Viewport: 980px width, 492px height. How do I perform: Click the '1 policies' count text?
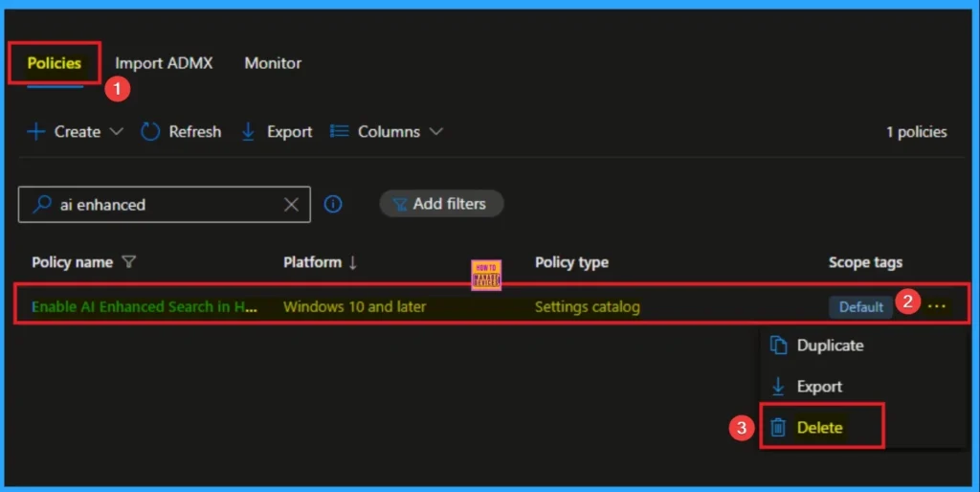916,132
